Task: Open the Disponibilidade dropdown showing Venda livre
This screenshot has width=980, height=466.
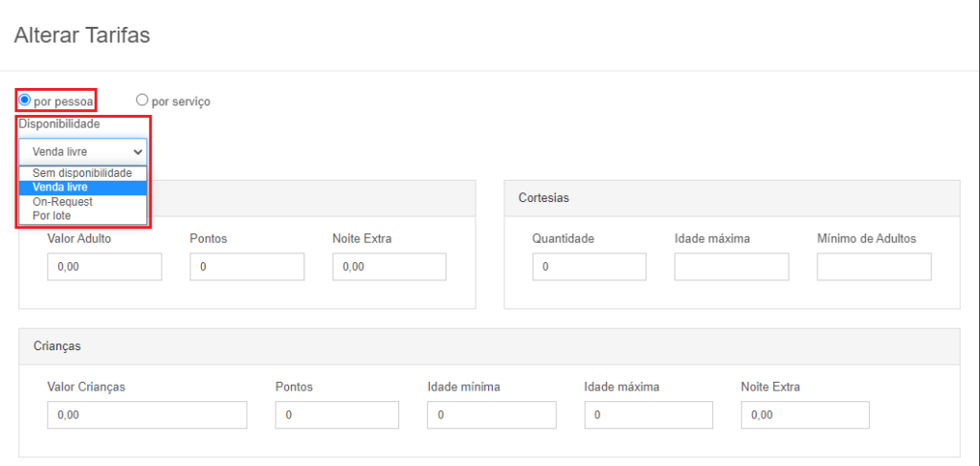Action: click(x=83, y=152)
